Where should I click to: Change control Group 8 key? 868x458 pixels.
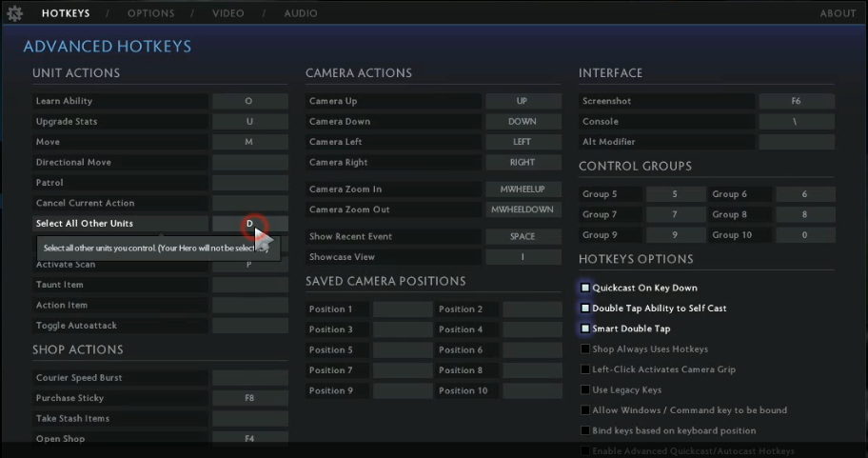[x=805, y=214]
